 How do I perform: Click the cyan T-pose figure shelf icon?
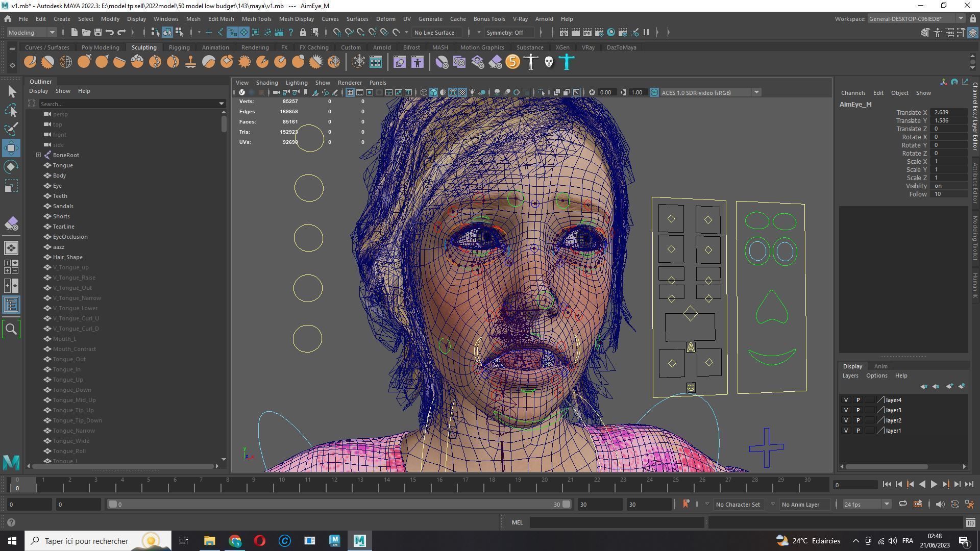tap(567, 62)
